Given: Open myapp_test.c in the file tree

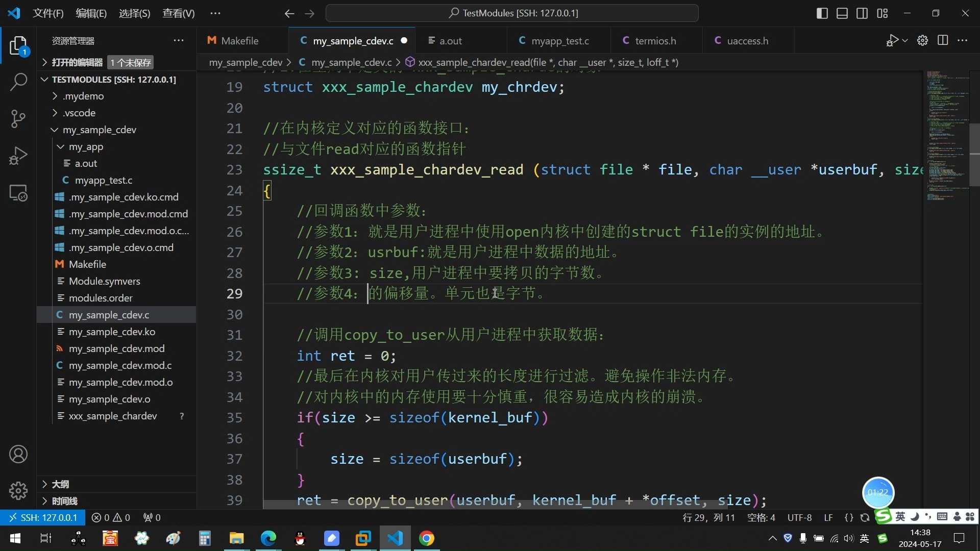Looking at the screenshot, I should click(x=117, y=180).
